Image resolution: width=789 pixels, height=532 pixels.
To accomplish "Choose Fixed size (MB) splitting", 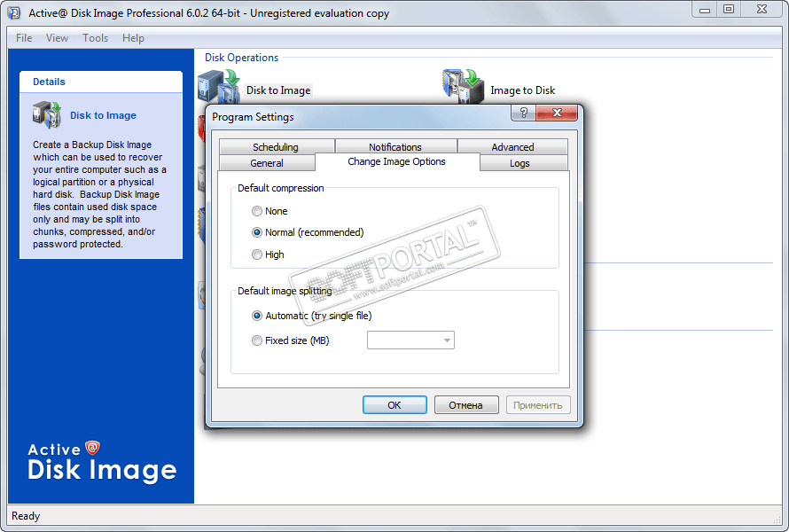I will click(256, 340).
